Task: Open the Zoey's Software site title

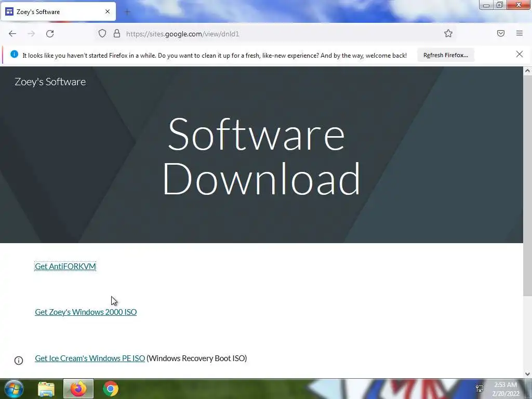Action: point(50,82)
